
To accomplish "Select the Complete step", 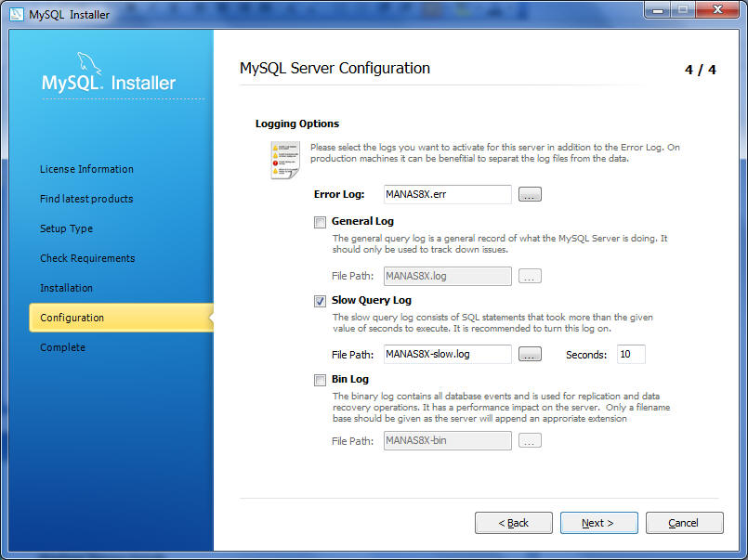I will 62,347.
